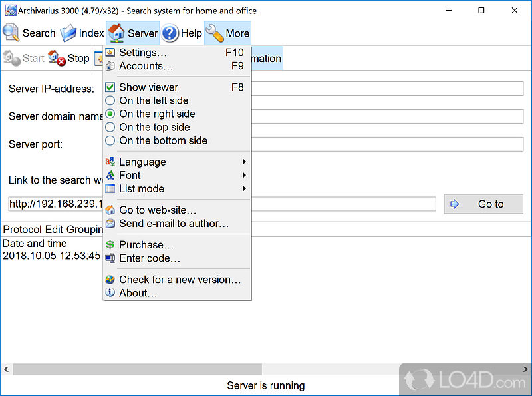Click the Check for new version globe icon
The image size is (532, 396).
[x=110, y=279]
